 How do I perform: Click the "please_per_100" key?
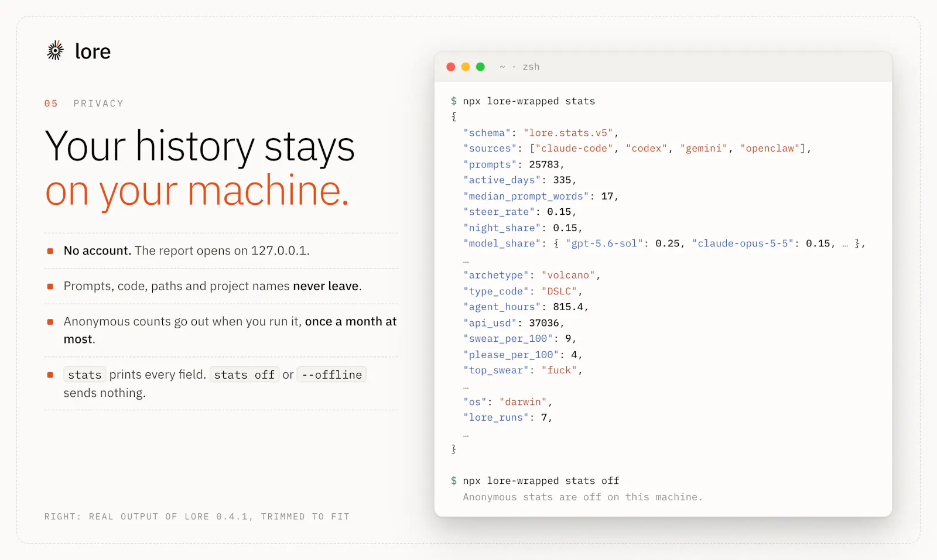(511, 355)
